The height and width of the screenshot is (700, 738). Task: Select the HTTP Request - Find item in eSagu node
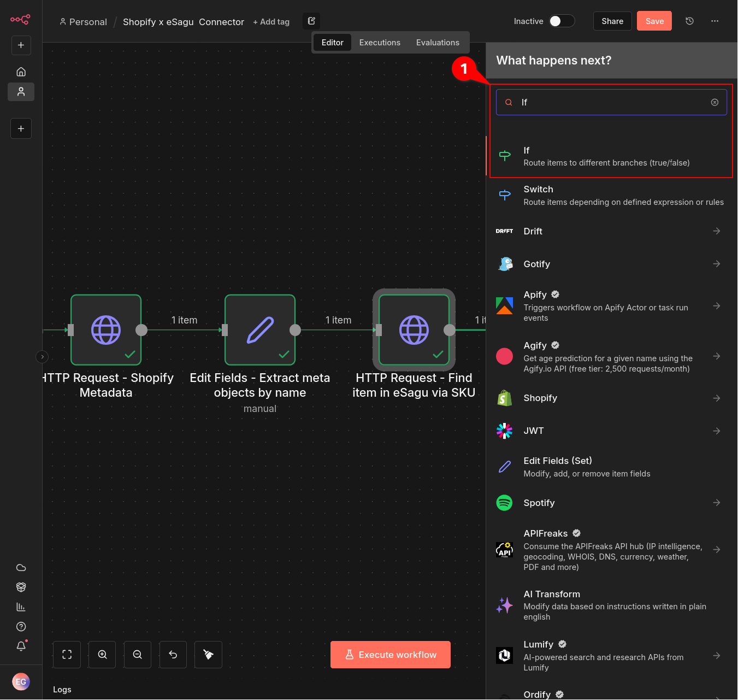point(414,330)
